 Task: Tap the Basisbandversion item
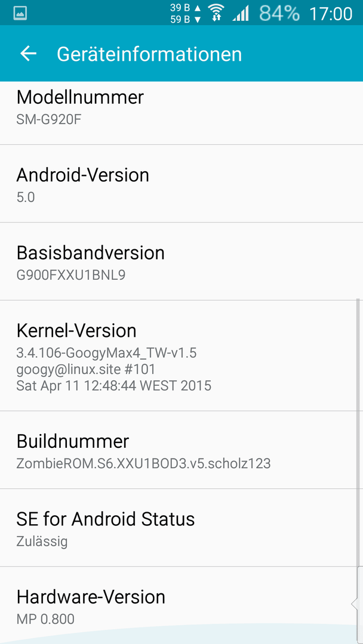point(181,261)
